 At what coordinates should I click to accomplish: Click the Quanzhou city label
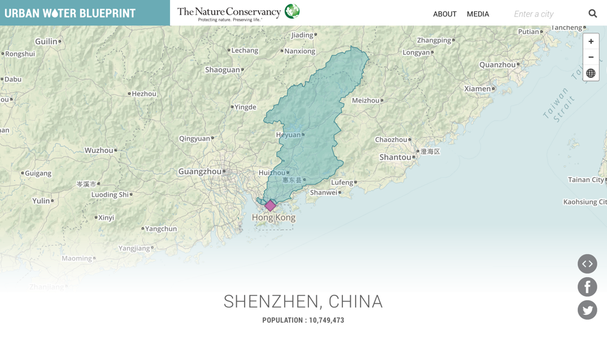click(498, 64)
